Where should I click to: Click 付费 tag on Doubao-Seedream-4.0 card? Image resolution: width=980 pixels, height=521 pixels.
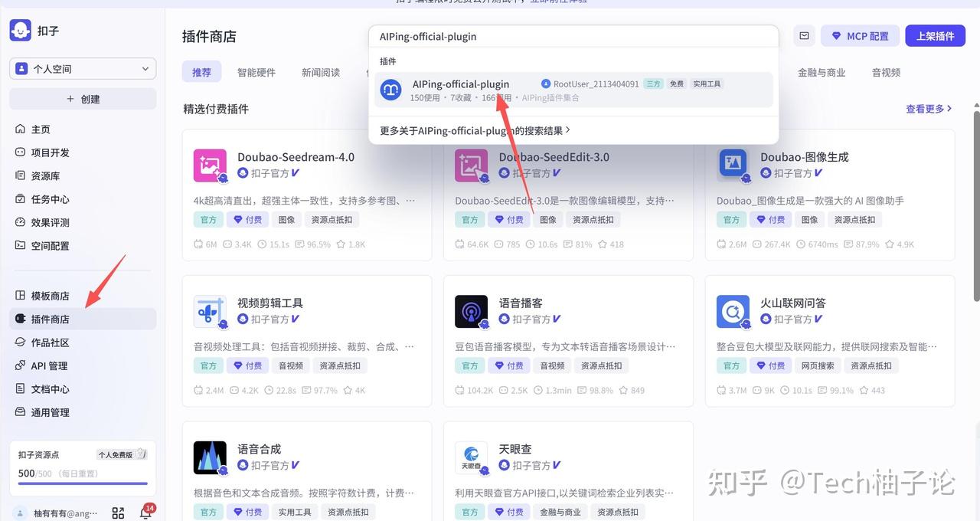[x=248, y=219]
